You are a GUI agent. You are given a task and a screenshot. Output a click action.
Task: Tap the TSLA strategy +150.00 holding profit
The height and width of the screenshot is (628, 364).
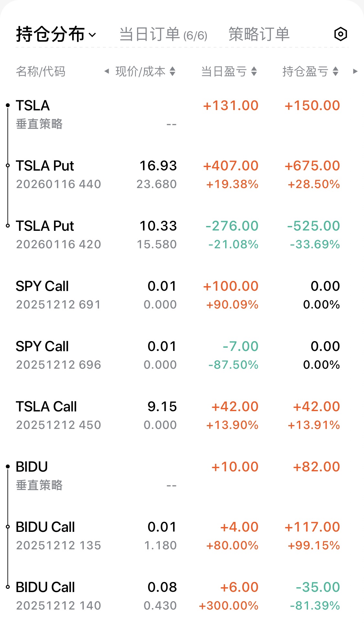pos(312,106)
